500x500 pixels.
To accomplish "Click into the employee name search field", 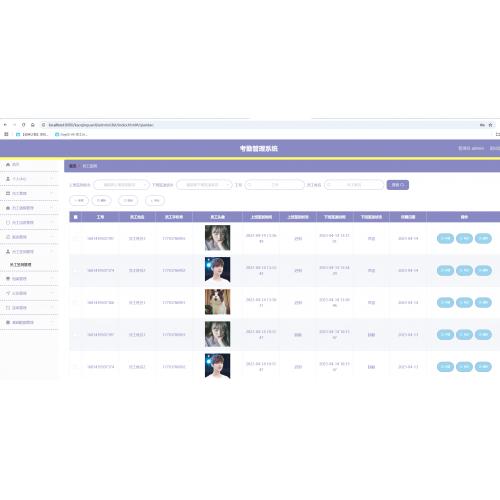I will [354, 185].
